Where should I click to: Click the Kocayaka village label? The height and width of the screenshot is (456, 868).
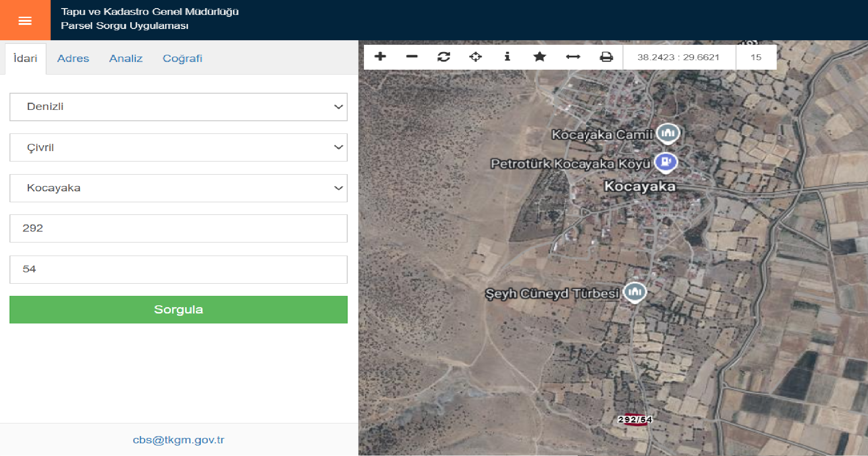[640, 186]
